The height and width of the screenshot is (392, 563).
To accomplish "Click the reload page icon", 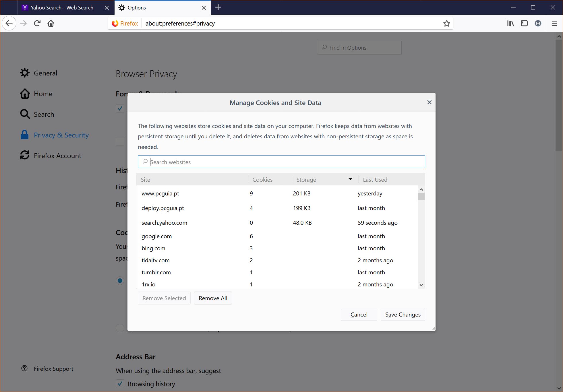I will 37,23.
